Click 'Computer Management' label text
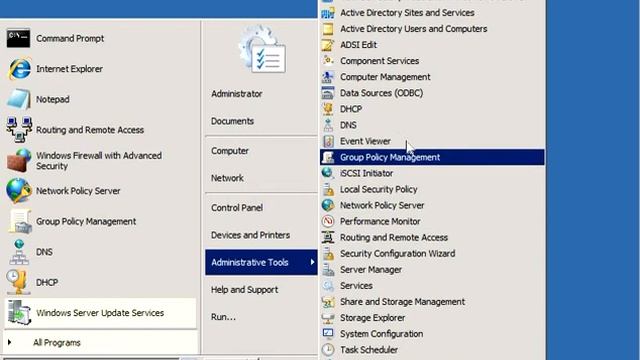 tap(385, 77)
